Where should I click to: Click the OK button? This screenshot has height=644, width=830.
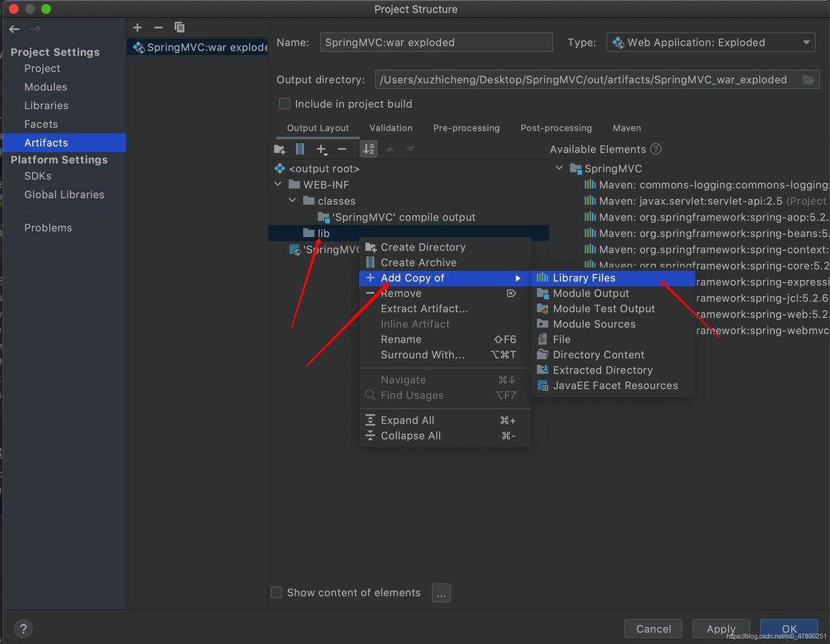click(x=789, y=629)
